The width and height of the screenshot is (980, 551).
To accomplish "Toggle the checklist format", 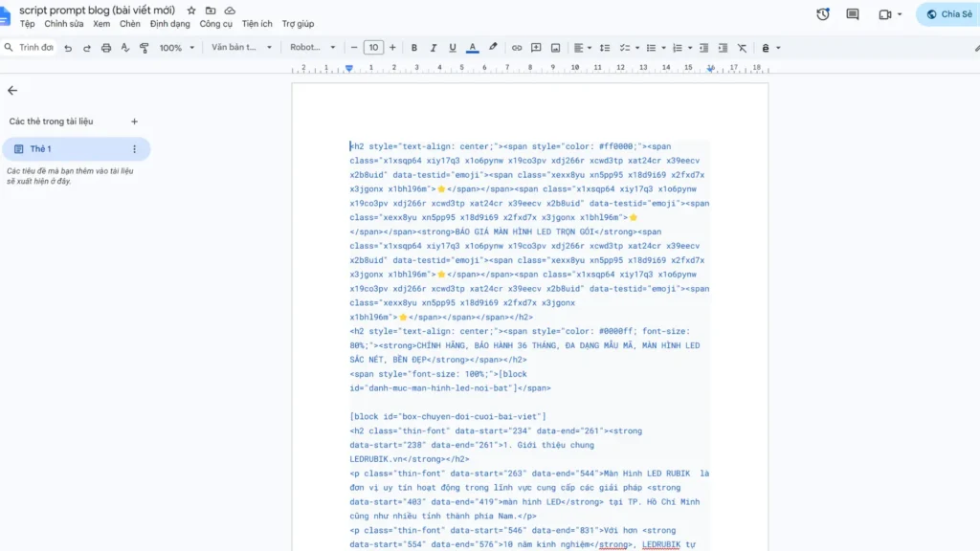I will pos(624,48).
